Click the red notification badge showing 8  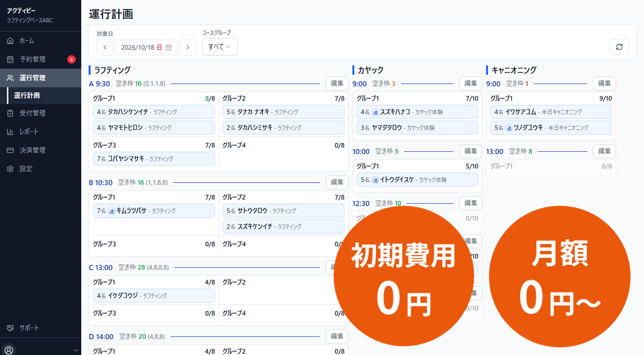coord(71,59)
